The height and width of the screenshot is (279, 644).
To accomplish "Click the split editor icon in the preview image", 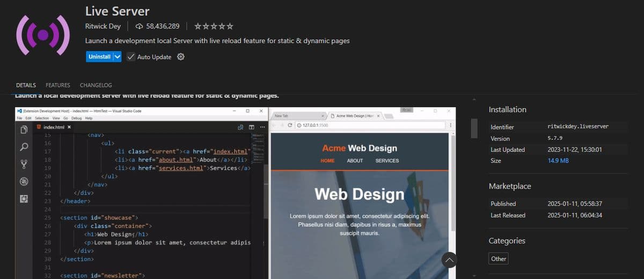I will coord(251,127).
